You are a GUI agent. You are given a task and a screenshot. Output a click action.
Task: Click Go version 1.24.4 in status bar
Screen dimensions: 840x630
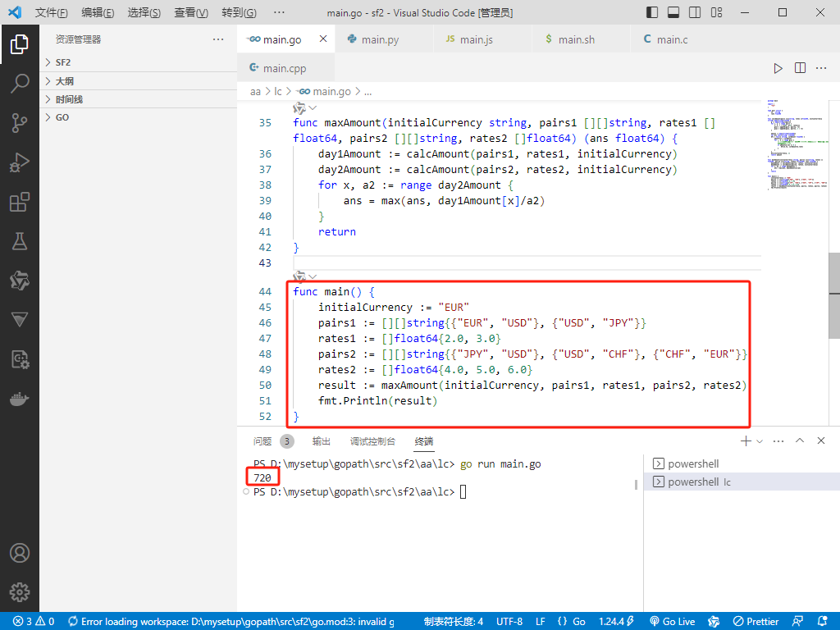[617, 622]
